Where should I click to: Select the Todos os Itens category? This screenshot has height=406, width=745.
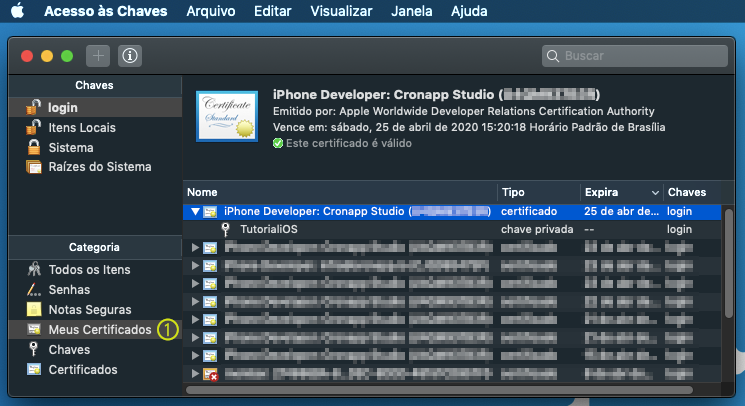coord(95,270)
